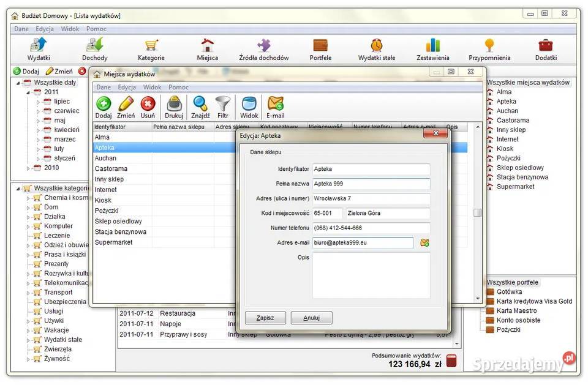
Task: Click the Filtr funnel icon
Action: click(x=223, y=107)
